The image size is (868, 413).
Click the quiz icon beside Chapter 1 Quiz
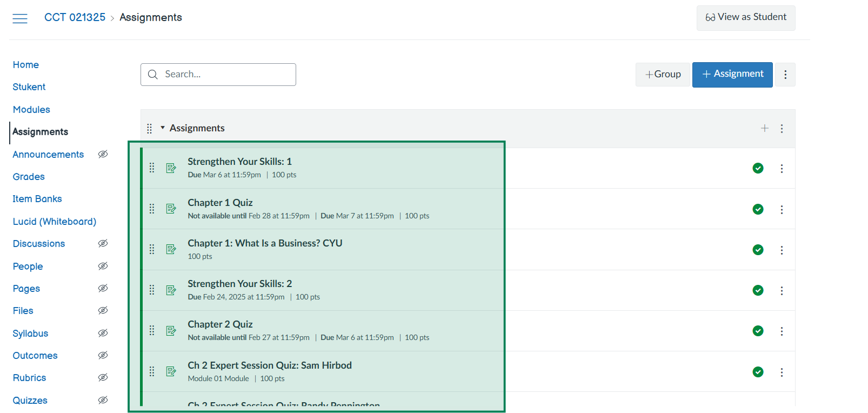pyautogui.click(x=171, y=209)
